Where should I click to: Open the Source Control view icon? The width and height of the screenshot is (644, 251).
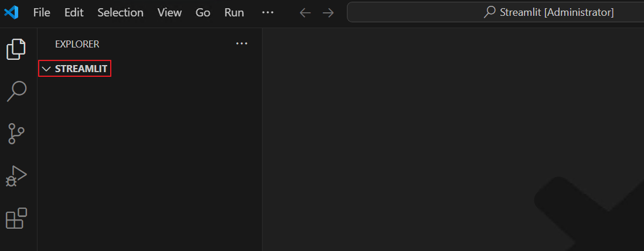pyautogui.click(x=16, y=134)
